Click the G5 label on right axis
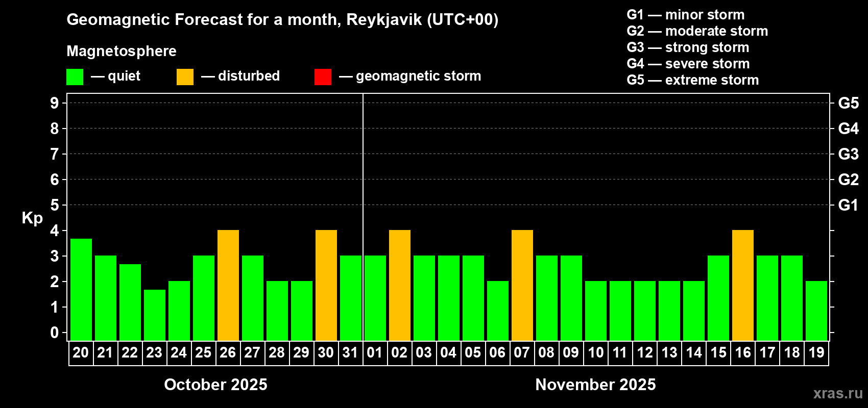This screenshot has height=408, width=868. click(848, 103)
